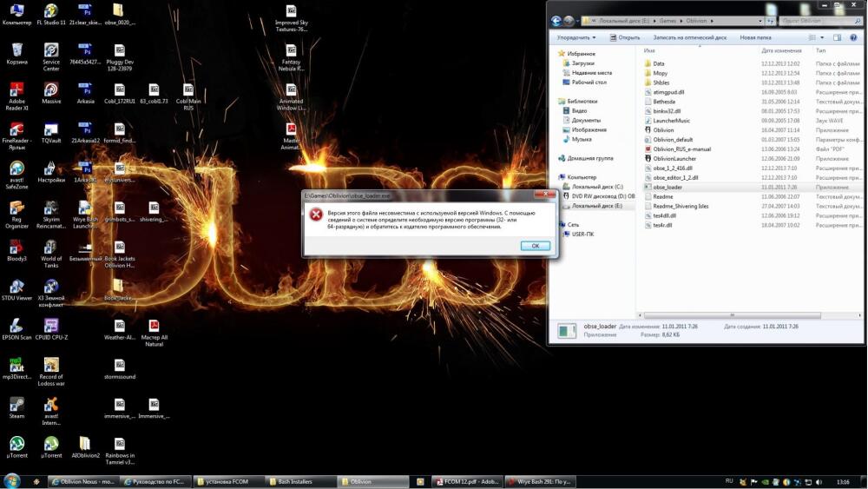The width and height of the screenshot is (868, 489).
Task: Select DVD RW дисковод (D:)
Action: (603, 196)
